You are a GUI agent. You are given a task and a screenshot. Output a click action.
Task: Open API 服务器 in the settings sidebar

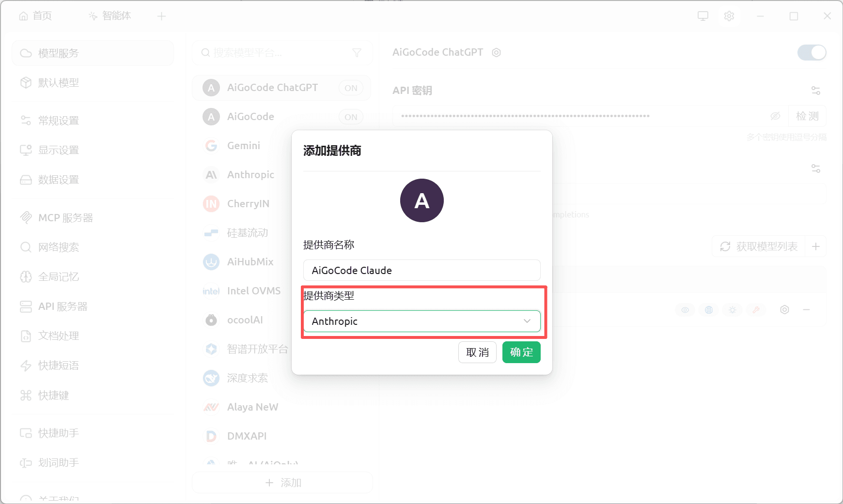click(x=93, y=306)
